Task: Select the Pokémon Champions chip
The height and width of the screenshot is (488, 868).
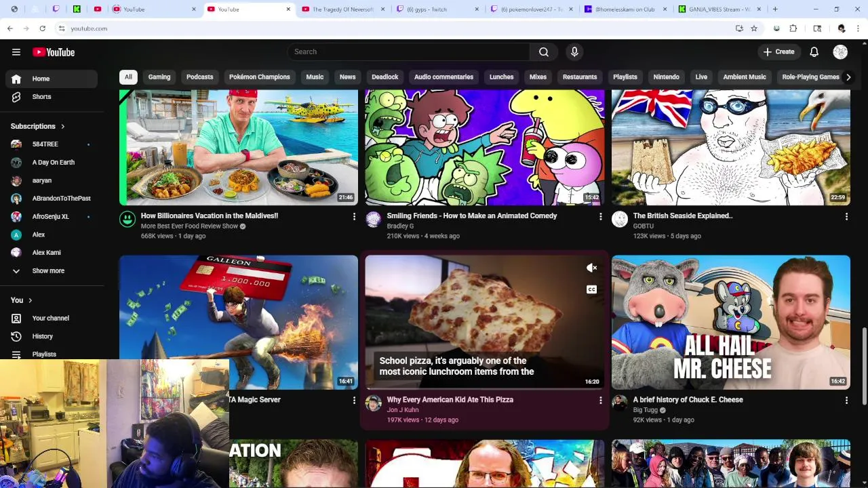Action: click(x=260, y=77)
